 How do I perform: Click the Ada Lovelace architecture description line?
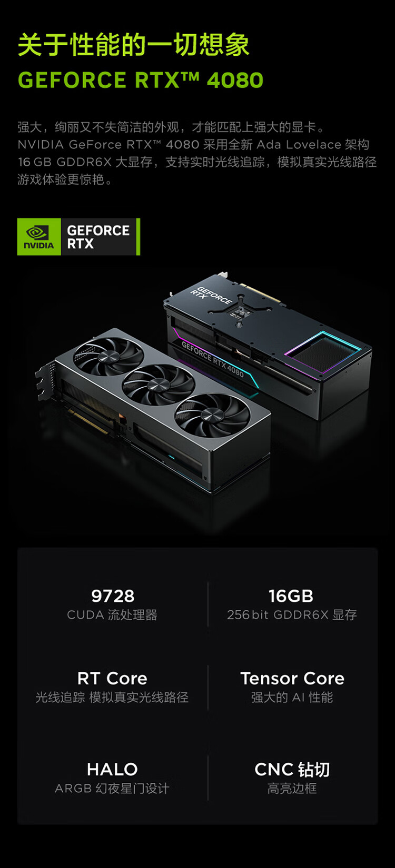[x=193, y=145]
